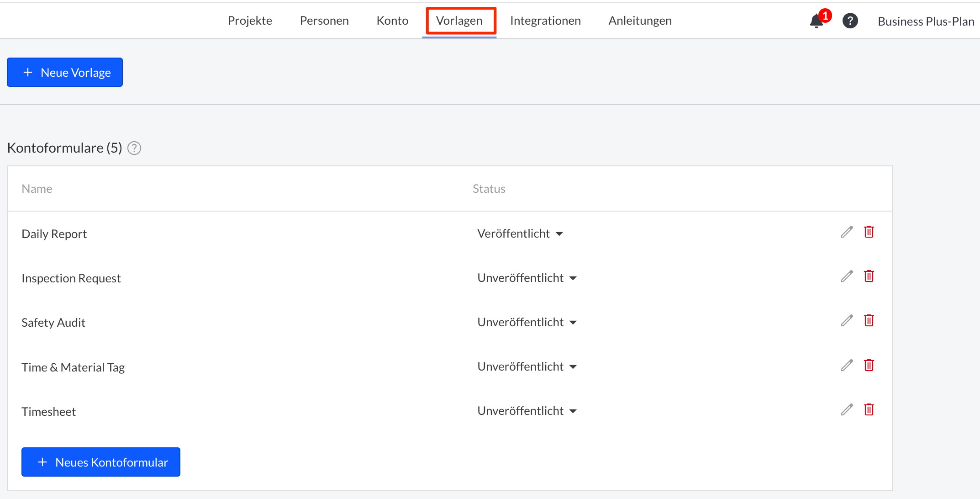Image resolution: width=980 pixels, height=499 pixels.
Task: Click the Neues Kontoformular button
Action: coord(101,462)
